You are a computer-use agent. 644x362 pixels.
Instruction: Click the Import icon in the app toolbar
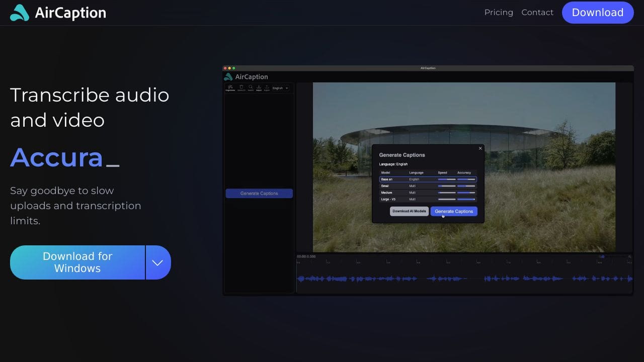[259, 88]
